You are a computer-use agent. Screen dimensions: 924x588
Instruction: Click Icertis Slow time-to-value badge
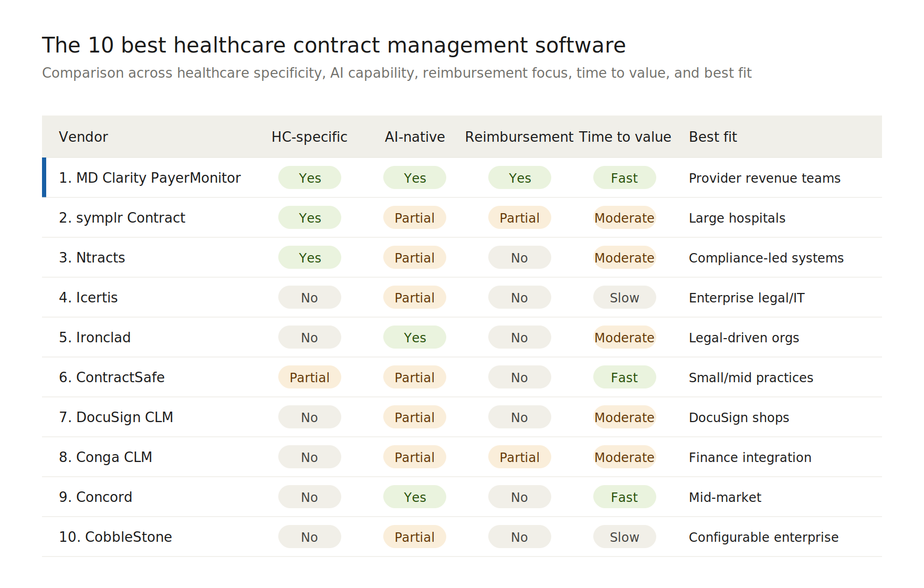click(625, 298)
